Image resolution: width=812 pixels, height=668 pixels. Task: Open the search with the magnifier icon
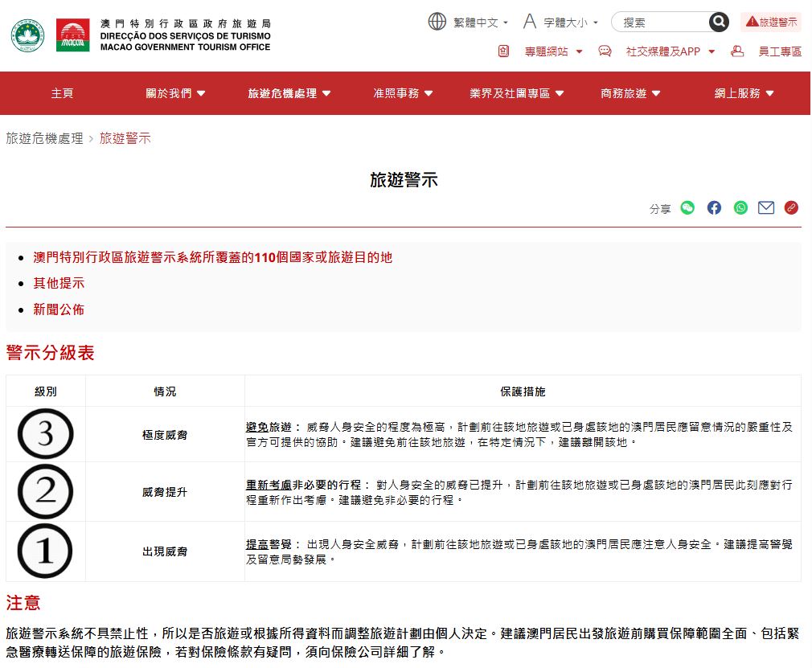[x=718, y=22]
